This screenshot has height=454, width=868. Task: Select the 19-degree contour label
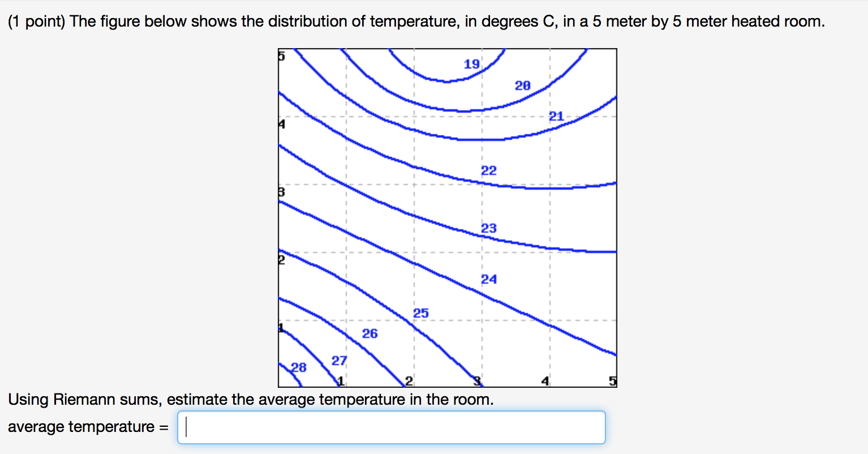click(x=470, y=64)
